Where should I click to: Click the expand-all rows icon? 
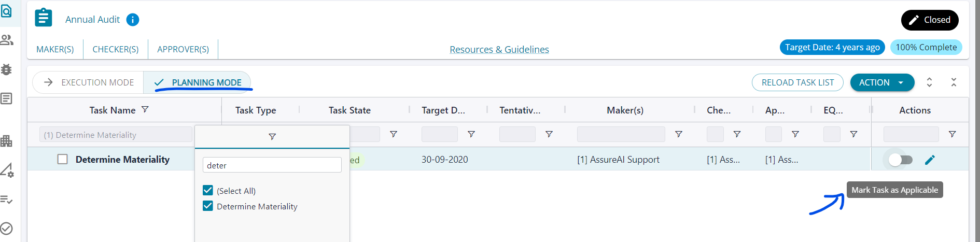(929, 82)
